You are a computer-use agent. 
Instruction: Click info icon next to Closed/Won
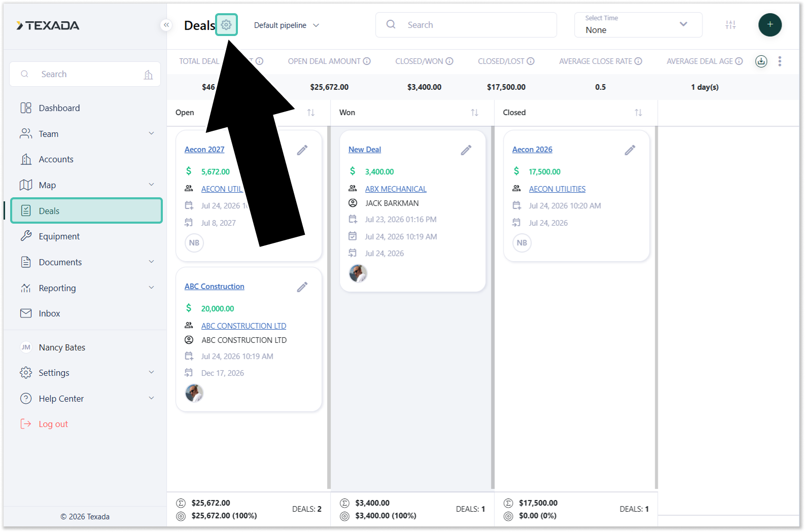tap(449, 61)
